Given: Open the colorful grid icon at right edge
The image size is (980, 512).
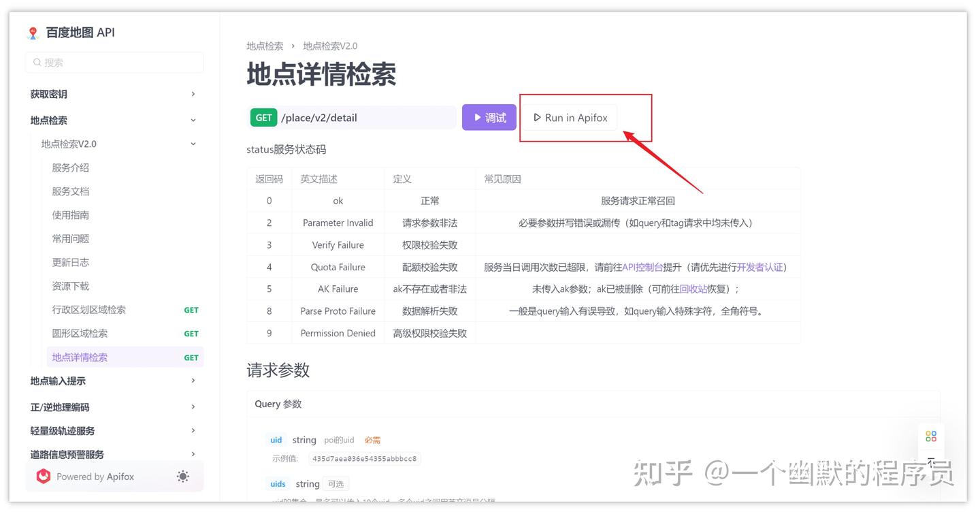Looking at the screenshot, I should (931, 436).
